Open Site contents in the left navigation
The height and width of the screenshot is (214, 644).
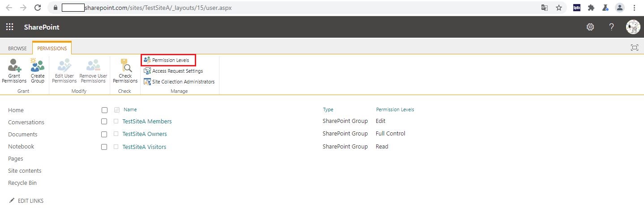(x=25, y=171)
